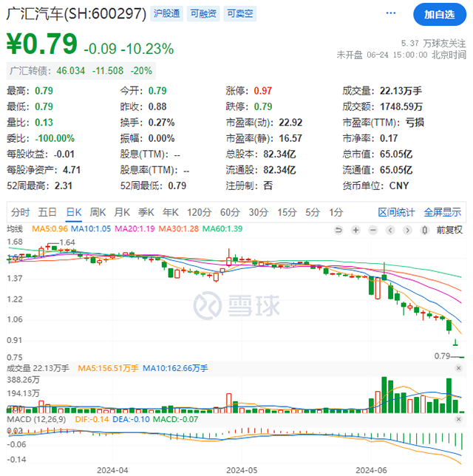Screen dimensions: 473x476
Task: Select the 周K tab
Action: coord(98,212)
